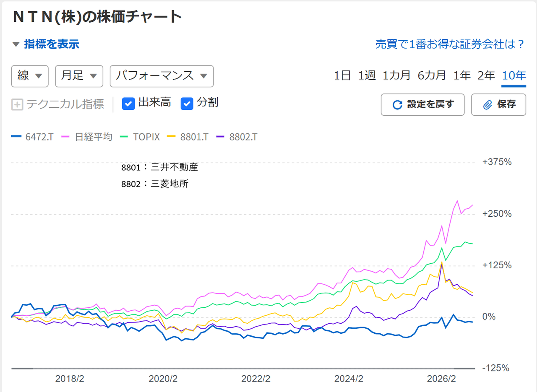
Task: Click the 2020/2 date label
Action: [163, 379]
